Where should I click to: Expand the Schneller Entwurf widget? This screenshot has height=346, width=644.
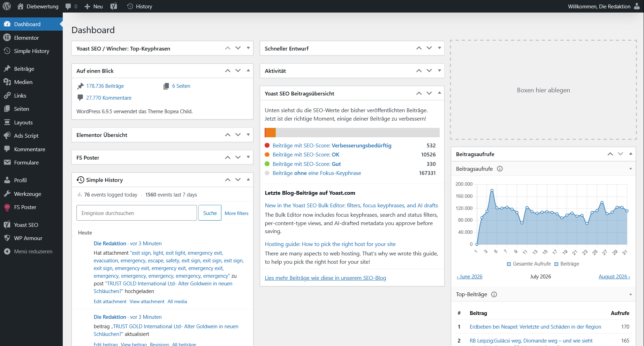[439, 48]
